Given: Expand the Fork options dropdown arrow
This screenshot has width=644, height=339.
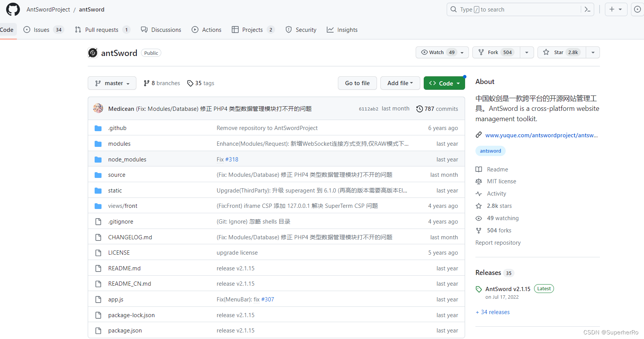Looking at the screenshot, I should [527, 52].
